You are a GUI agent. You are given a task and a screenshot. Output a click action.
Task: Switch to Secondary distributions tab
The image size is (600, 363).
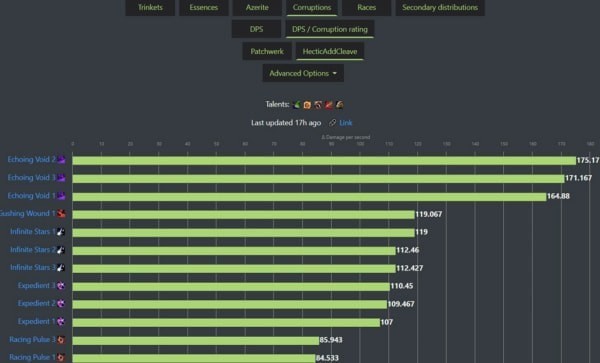(440, 8)
